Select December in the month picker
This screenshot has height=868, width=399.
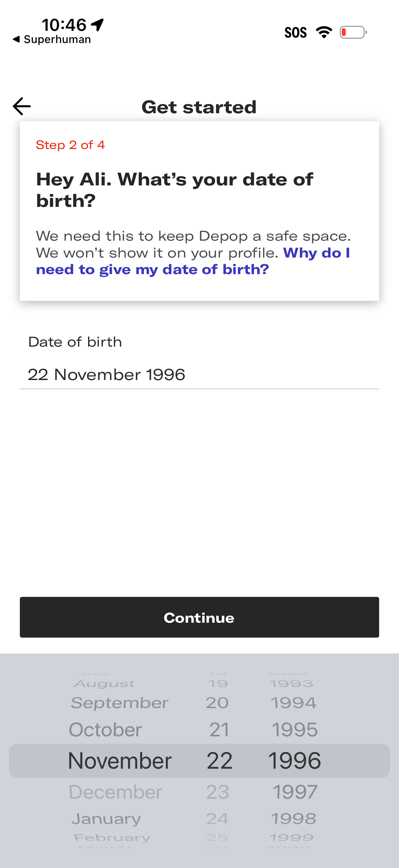pyautogui.click(x=115, y=792)
